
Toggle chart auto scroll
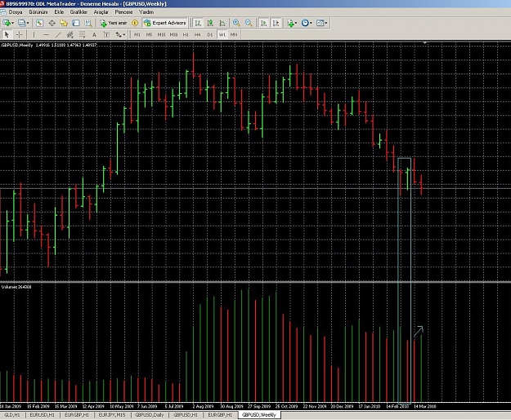pos(263,23)
